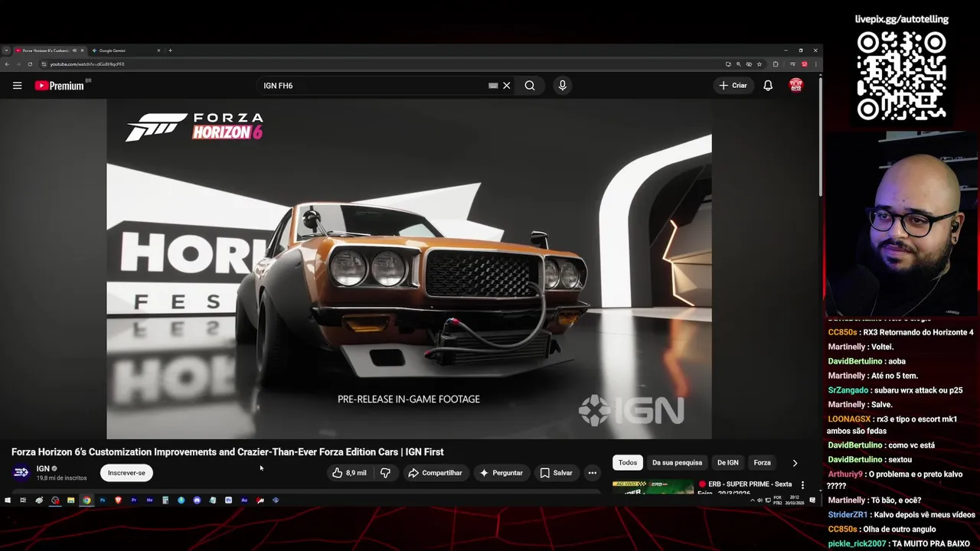Select the De IGN chip

727,462
